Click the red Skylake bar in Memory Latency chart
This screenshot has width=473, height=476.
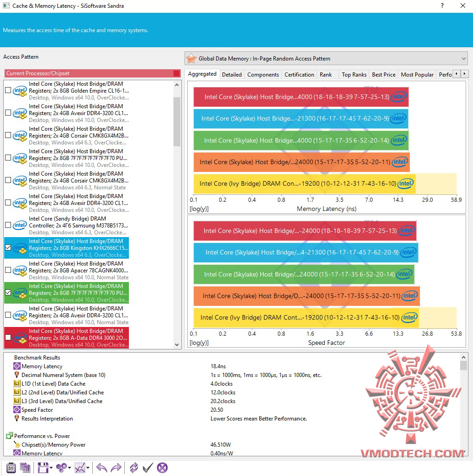tap(301, 97)
